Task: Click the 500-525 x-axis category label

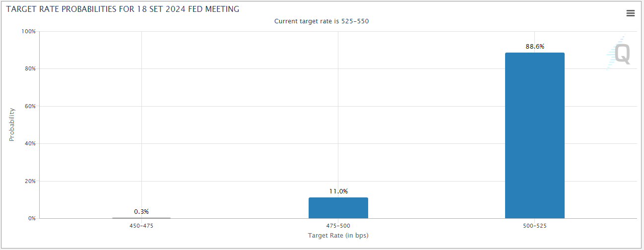Action: click(534, 226)
